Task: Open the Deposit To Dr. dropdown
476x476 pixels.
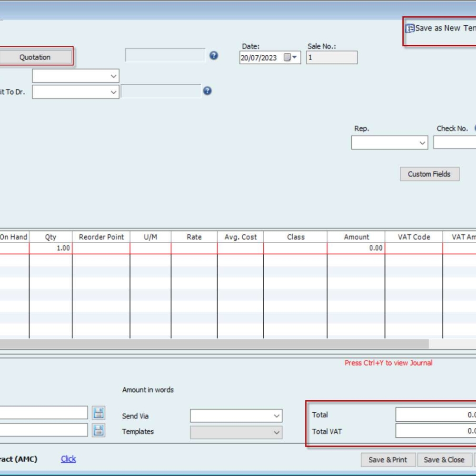Action: point(76,92)
